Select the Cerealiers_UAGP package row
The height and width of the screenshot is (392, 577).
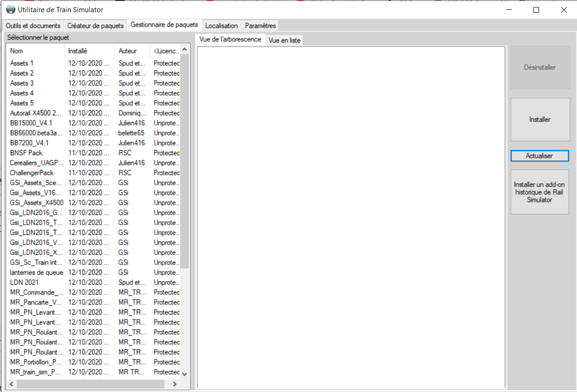[93, 163]
